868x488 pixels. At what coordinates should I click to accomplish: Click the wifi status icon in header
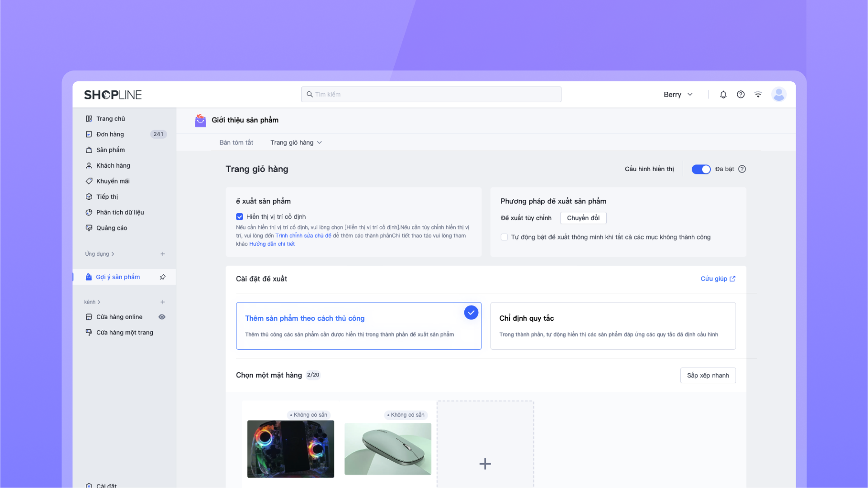click(758, 94)
